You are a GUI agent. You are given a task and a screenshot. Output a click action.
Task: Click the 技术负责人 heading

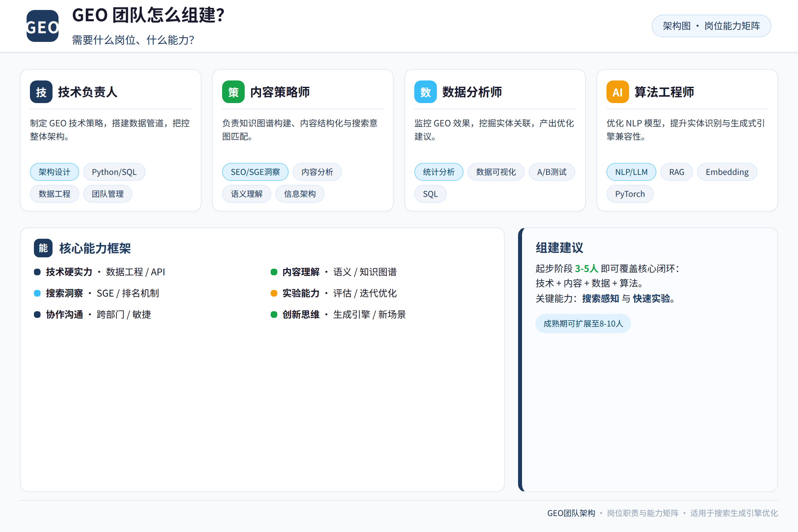coord(87,92)
